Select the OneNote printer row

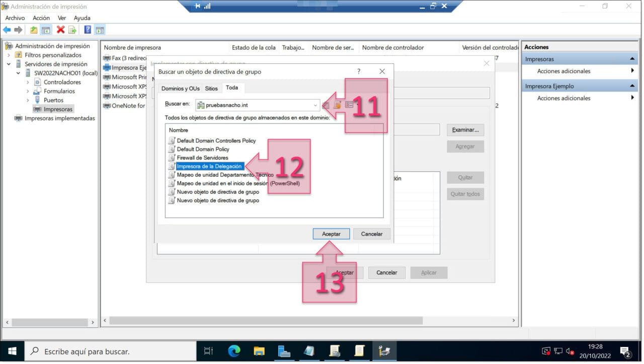point(124,106)
